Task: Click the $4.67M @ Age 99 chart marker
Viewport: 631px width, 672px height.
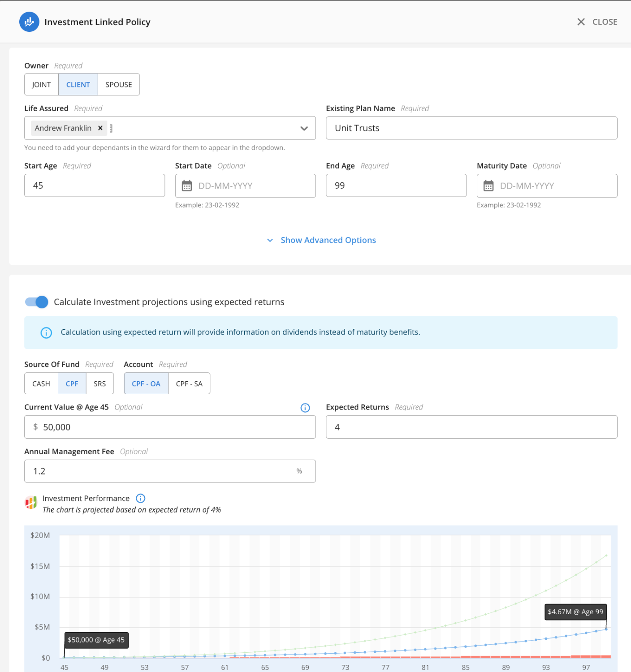Action: tap(606, 629)
